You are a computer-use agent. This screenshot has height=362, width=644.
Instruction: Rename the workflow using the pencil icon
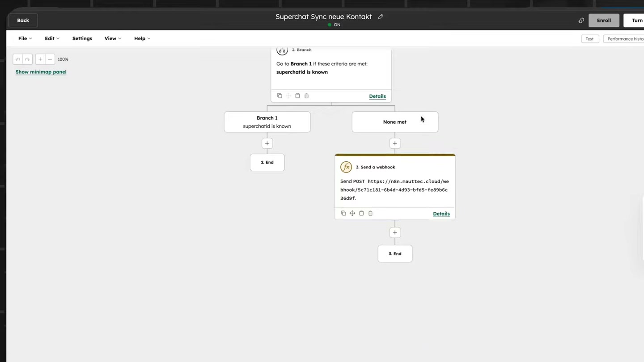pos(380,17)
